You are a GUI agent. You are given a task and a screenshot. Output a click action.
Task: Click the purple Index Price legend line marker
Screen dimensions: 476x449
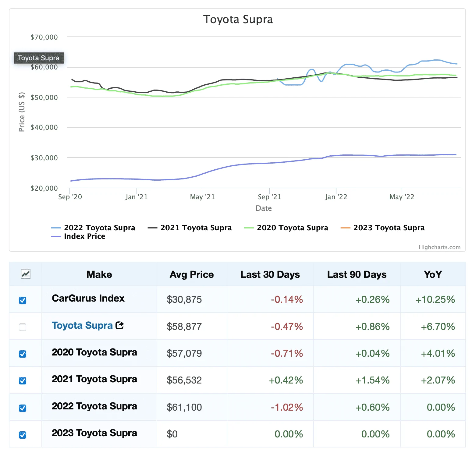tap(56, 236)
